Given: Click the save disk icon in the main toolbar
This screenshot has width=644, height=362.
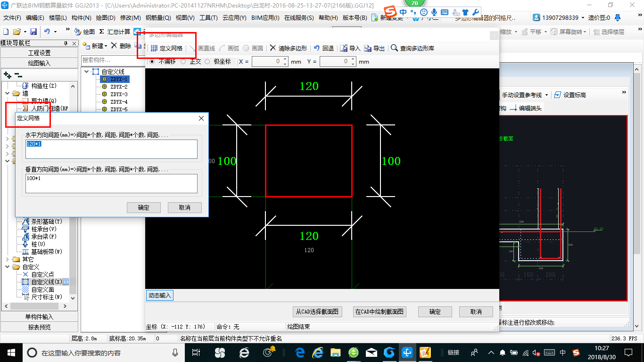Looking at the screenshot, I should point(33,32).
